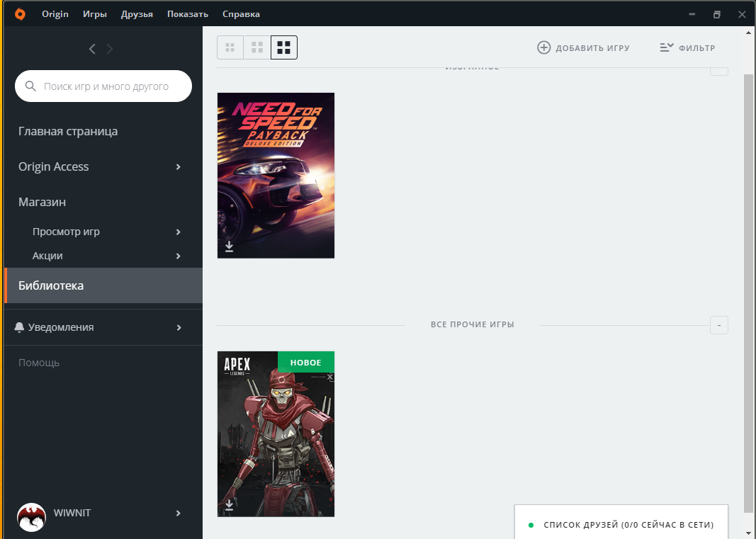Select the Need for Speed Payback cover
Screen dimensions: 756x539
tap(276, 176)
